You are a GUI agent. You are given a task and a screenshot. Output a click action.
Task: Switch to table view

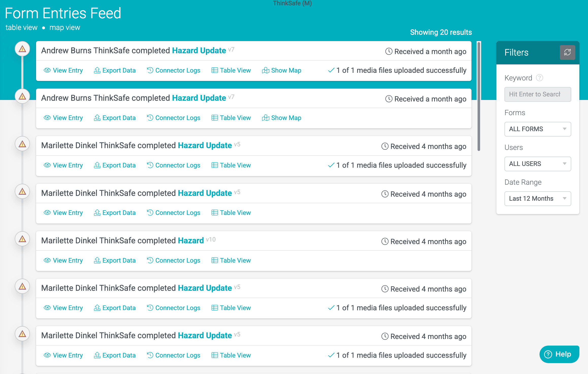coord(21,27)
